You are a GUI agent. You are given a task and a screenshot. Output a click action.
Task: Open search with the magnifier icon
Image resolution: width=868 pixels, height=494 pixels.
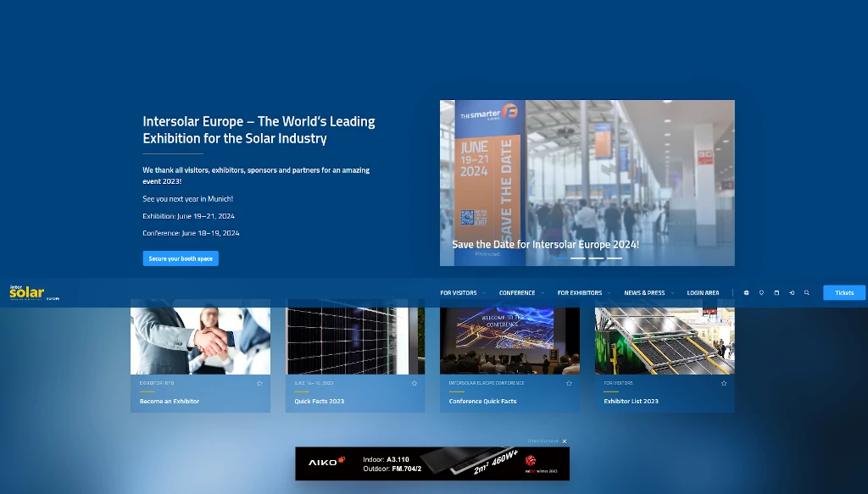(807, 292)
